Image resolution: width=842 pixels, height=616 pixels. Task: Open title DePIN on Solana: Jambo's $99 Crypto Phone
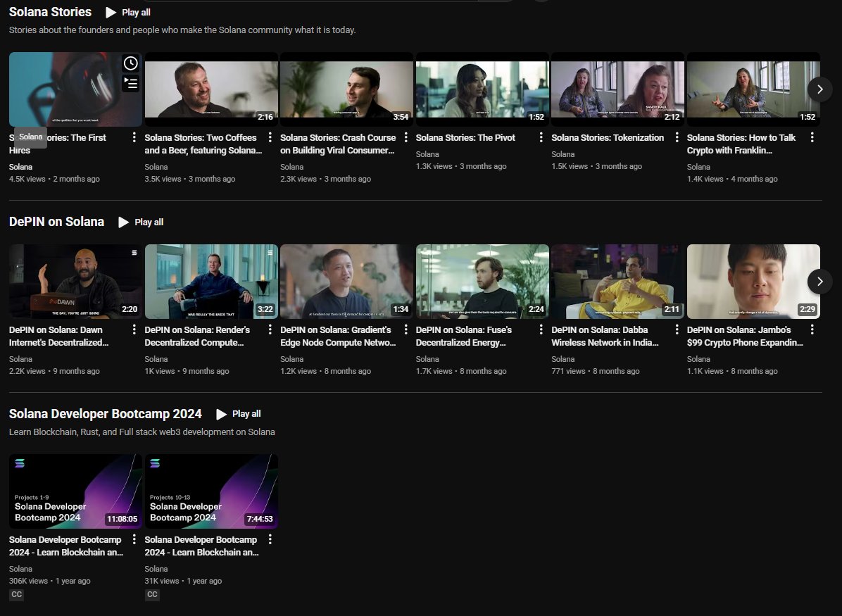coord(745,337)
